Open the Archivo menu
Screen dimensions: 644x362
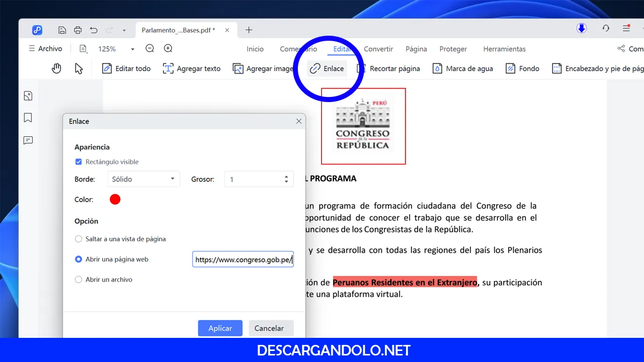[45, 49]
